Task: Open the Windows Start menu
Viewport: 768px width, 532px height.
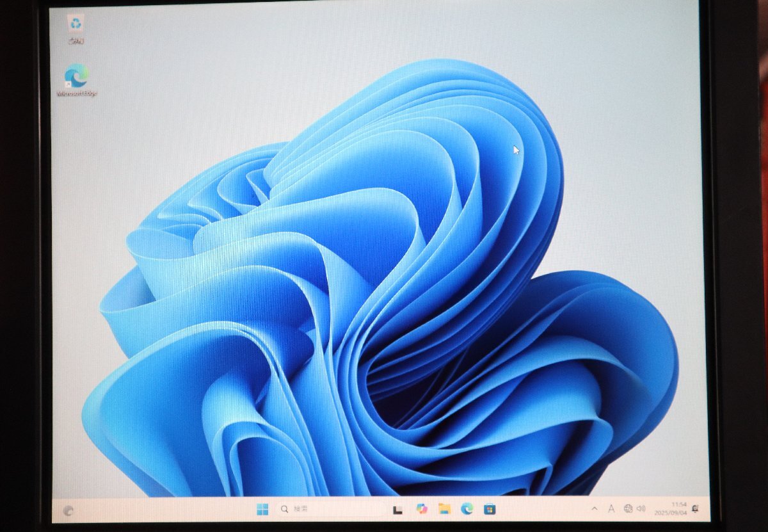Action: [x=262, y=510]
